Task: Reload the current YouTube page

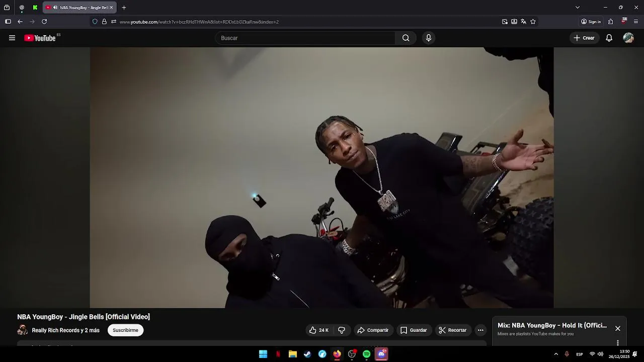Action: [44, 22]
